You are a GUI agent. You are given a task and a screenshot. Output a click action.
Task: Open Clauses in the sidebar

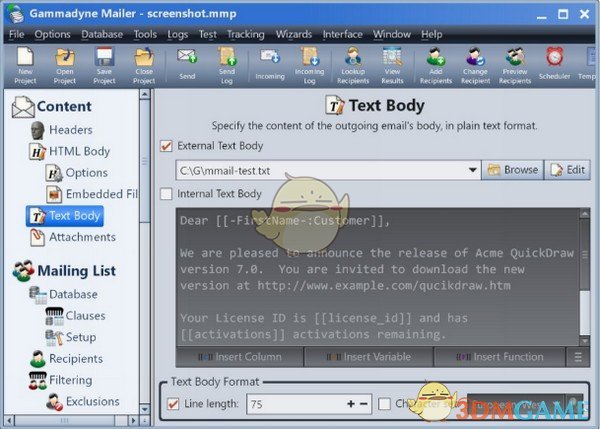click(x=75, y=316)
